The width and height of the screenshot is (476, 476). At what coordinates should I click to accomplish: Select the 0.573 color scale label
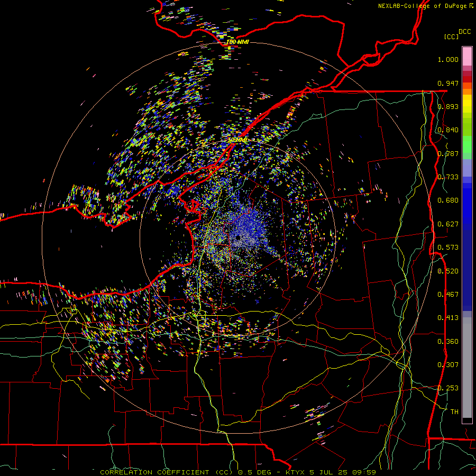[x=448, y=248]
